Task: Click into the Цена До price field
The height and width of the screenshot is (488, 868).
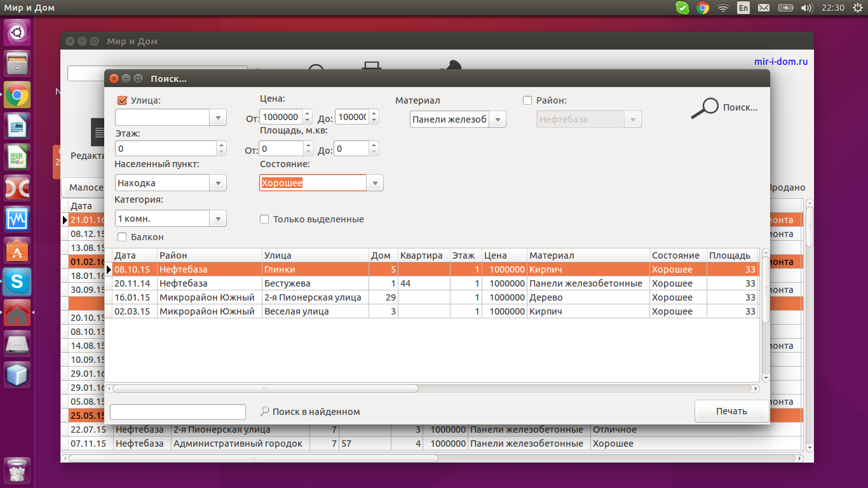Action: click(x=351, y=117)
